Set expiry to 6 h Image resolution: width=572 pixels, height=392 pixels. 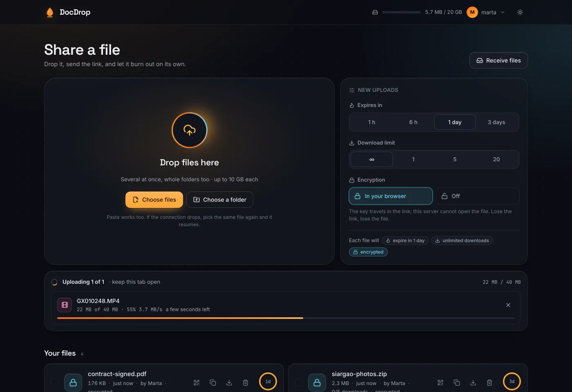413,122
